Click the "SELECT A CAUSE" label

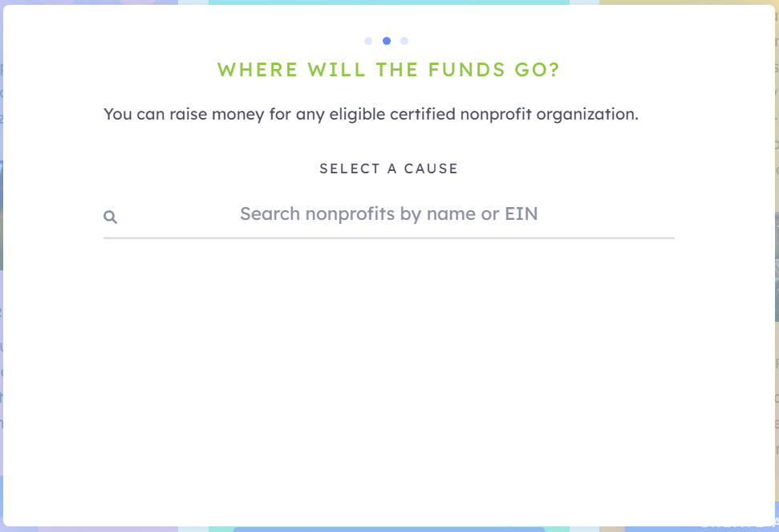(388, 169)
